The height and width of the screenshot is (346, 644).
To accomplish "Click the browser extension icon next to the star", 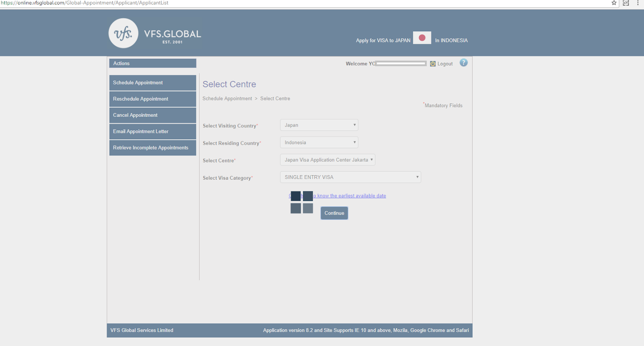I will (626, 3).
